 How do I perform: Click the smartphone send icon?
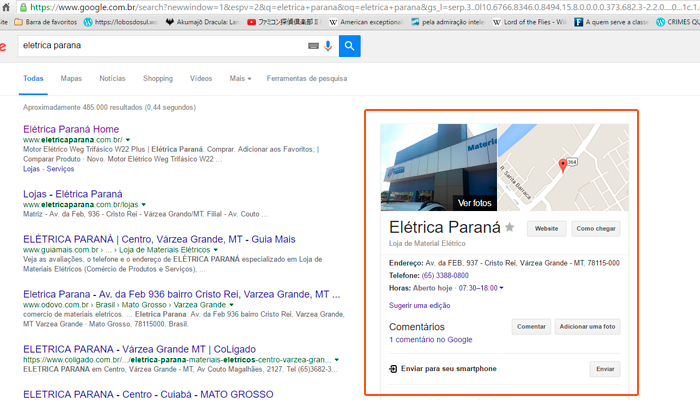[393, 369]
